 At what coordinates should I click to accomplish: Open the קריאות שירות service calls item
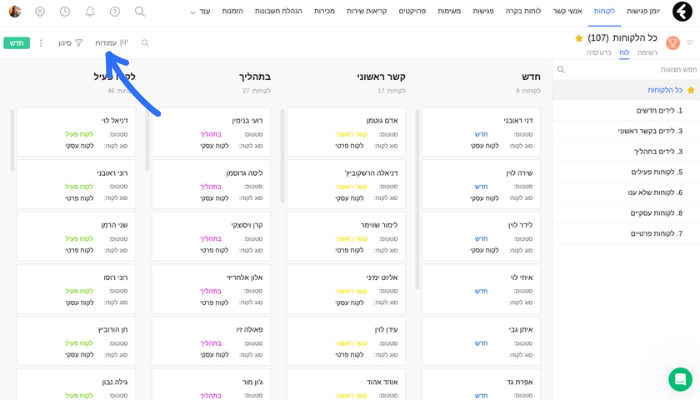[367, 11]
